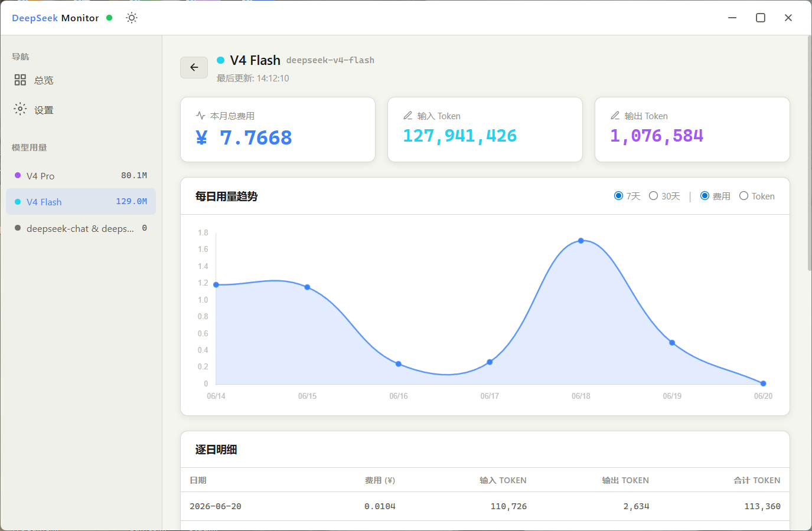This screenshot has height=531, width=812.
Task: Click the 日期 column header
Action: coord(198,480)
